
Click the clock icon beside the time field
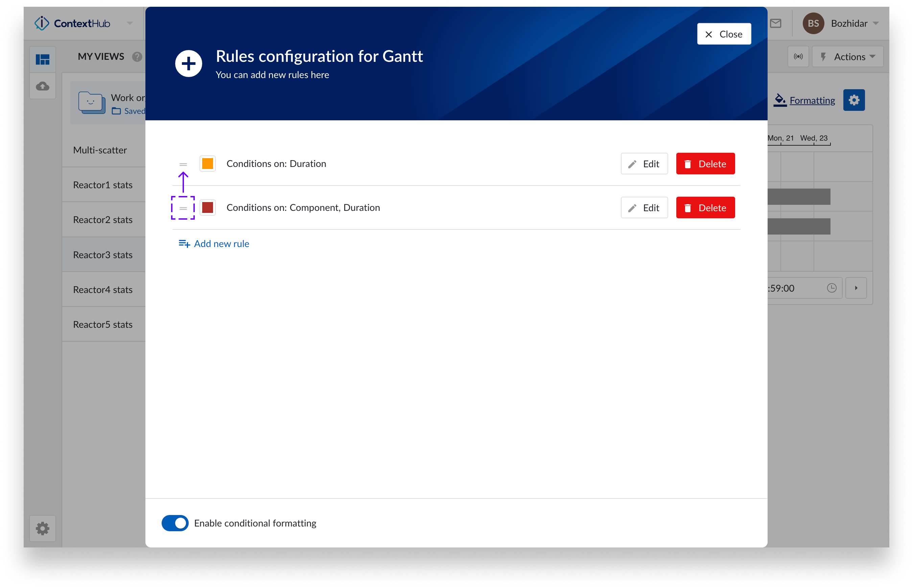pyautogui.click(x=832, y=288)
